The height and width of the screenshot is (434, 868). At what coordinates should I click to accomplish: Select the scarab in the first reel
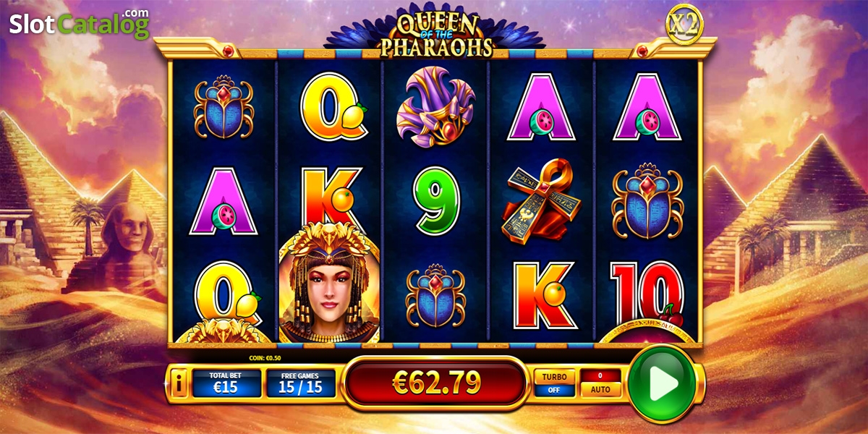224,109
